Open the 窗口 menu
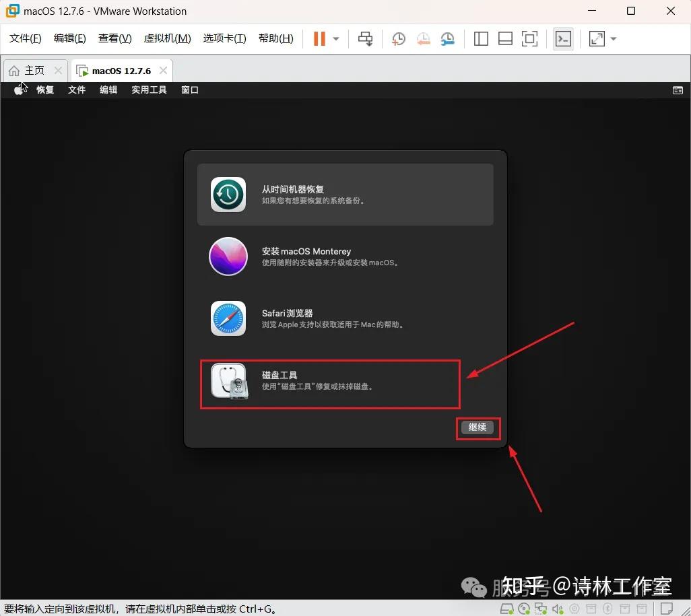This screenshot has height=616, width=691. pos(190,90)
